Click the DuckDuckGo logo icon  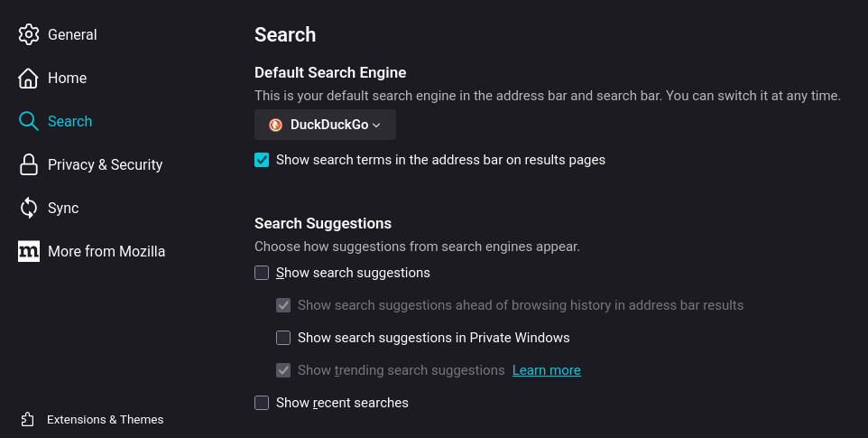276,125
